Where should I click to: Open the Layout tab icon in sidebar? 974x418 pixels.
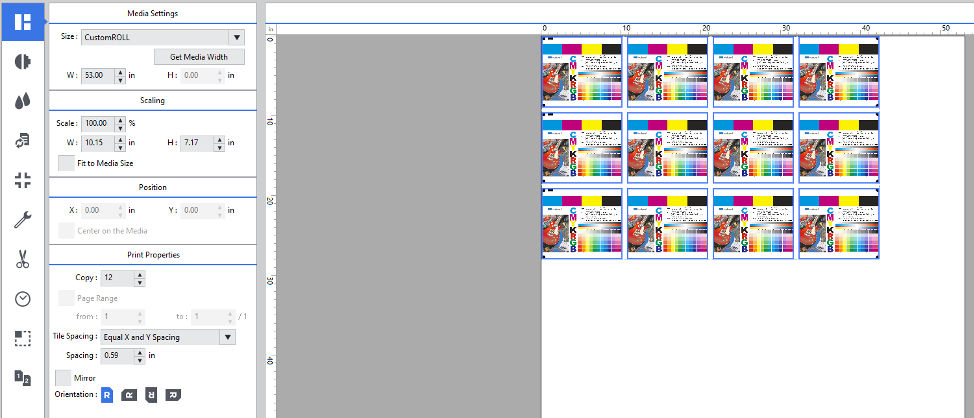22,20
